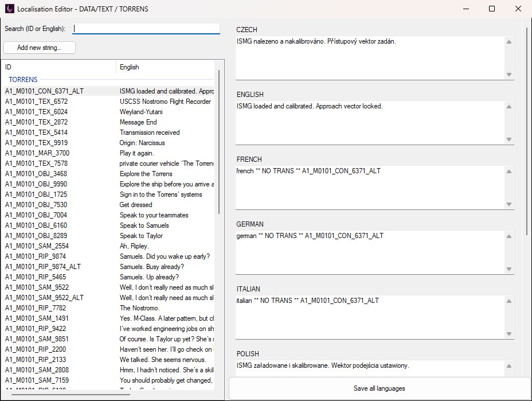The width and height of the screenshot is (532, 401).
Task: Select row A1_M0101_TEX_7578
Action: pyautogui.click(x=108, y=163)
